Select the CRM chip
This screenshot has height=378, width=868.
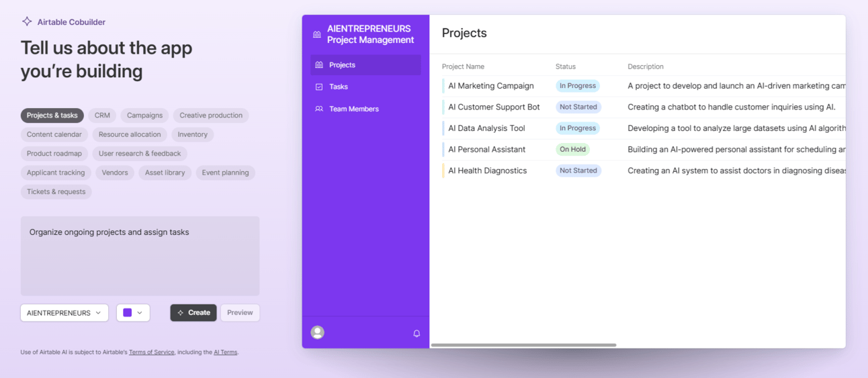tap(102, 115)
